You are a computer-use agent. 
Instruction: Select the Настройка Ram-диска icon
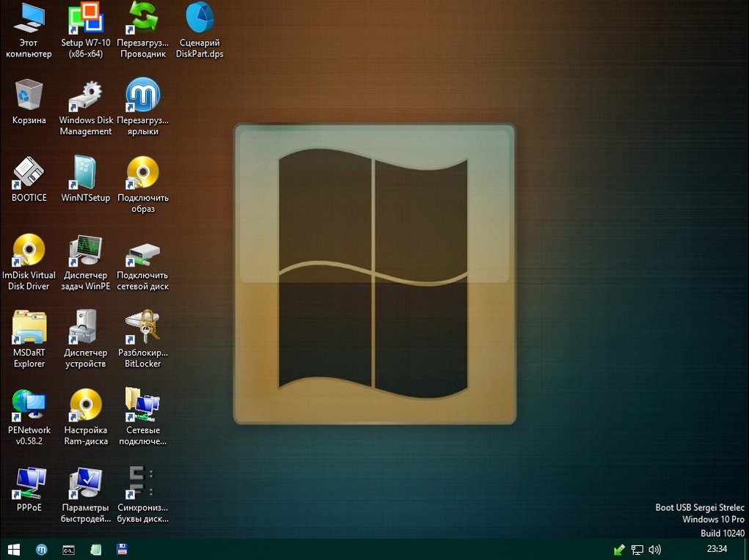point(86,417)
